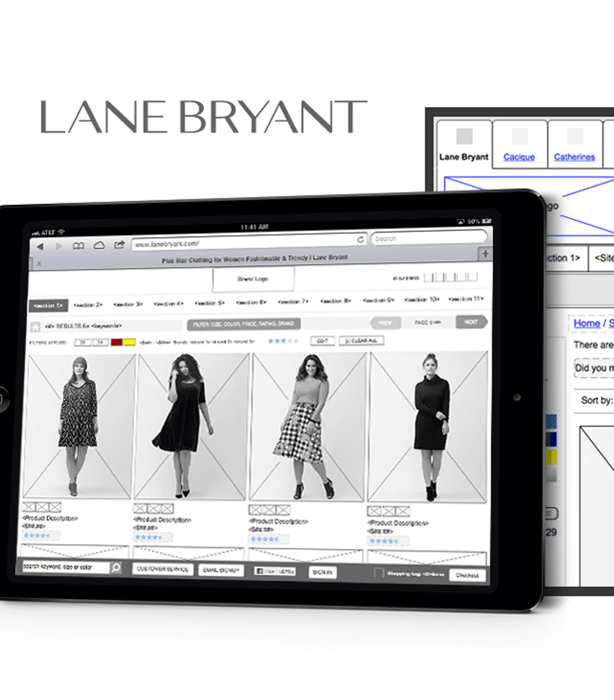Select the Section 3 navigation tab

click(x=128, y=304)
